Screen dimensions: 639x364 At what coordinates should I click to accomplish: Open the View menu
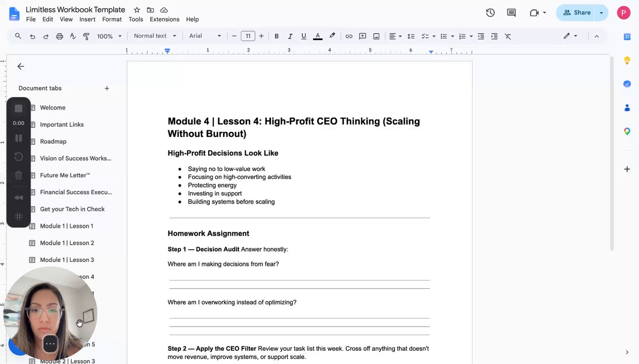[x=66, y=19]
